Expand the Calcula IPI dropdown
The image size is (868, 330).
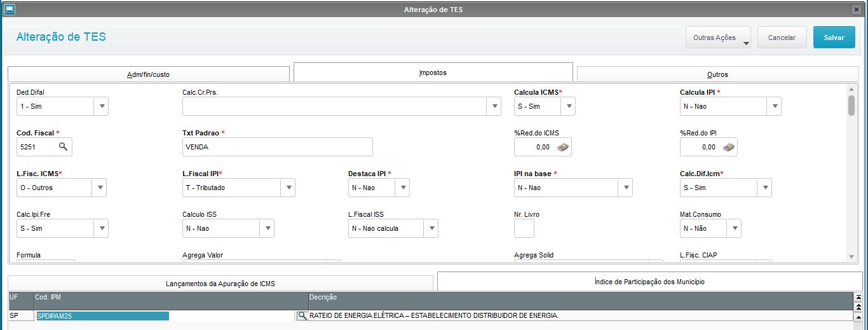tap(774, 106)
